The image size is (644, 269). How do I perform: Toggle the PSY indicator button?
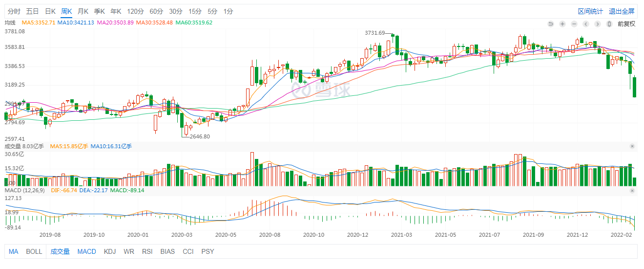[x=208, y=251]
